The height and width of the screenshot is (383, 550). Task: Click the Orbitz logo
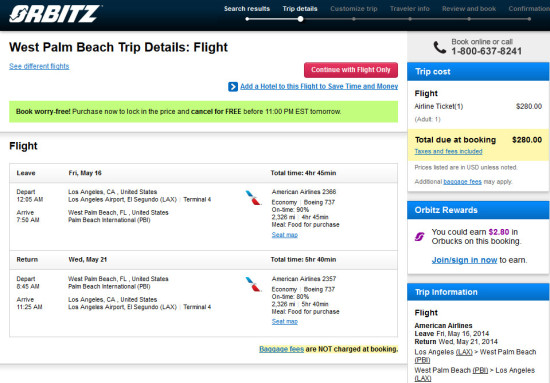[55, 14]
